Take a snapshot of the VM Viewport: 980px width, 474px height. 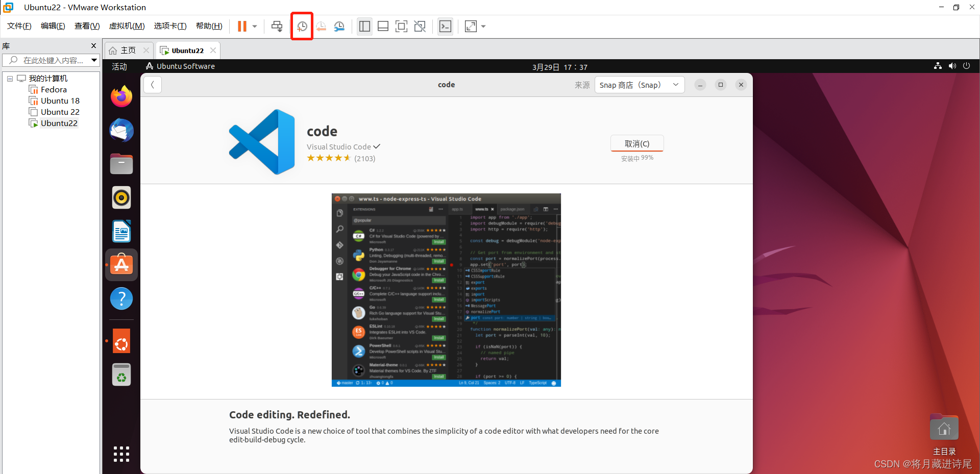pos(302,26)
